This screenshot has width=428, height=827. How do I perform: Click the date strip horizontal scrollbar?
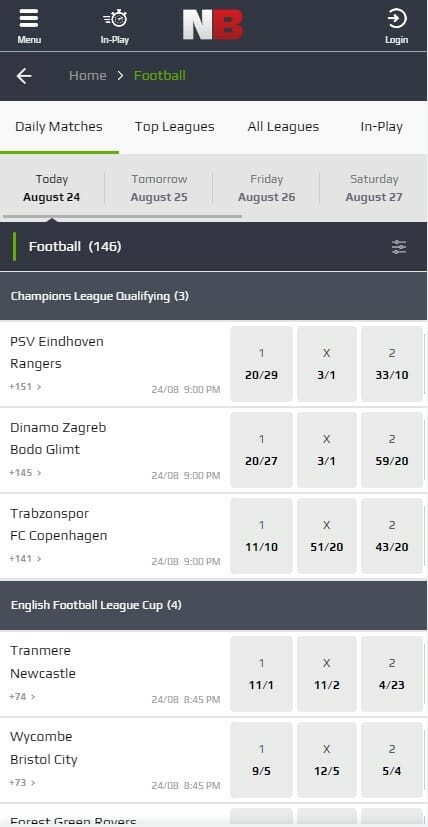[122, 216]
